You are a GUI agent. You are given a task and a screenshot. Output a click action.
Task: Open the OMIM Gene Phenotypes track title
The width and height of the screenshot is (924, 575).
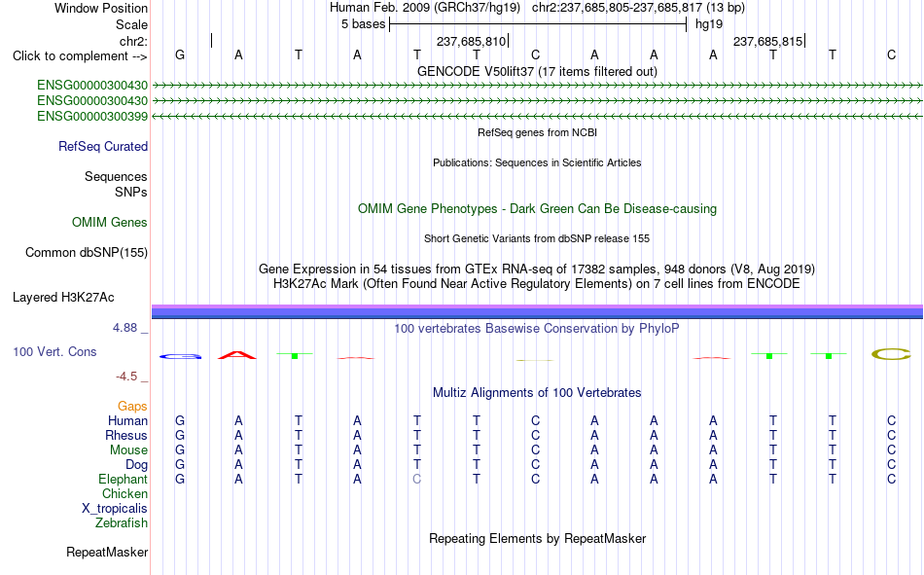pyautogui.click(x=537, y=209)
